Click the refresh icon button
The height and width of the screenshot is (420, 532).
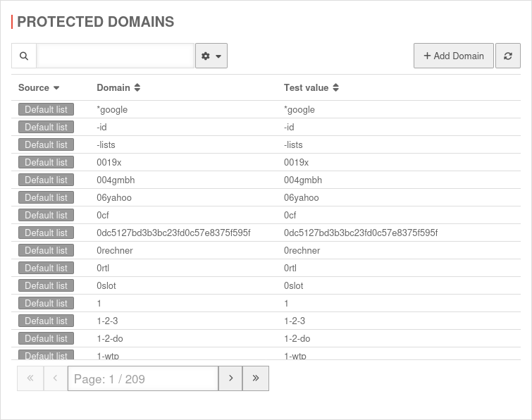(508, 56)
